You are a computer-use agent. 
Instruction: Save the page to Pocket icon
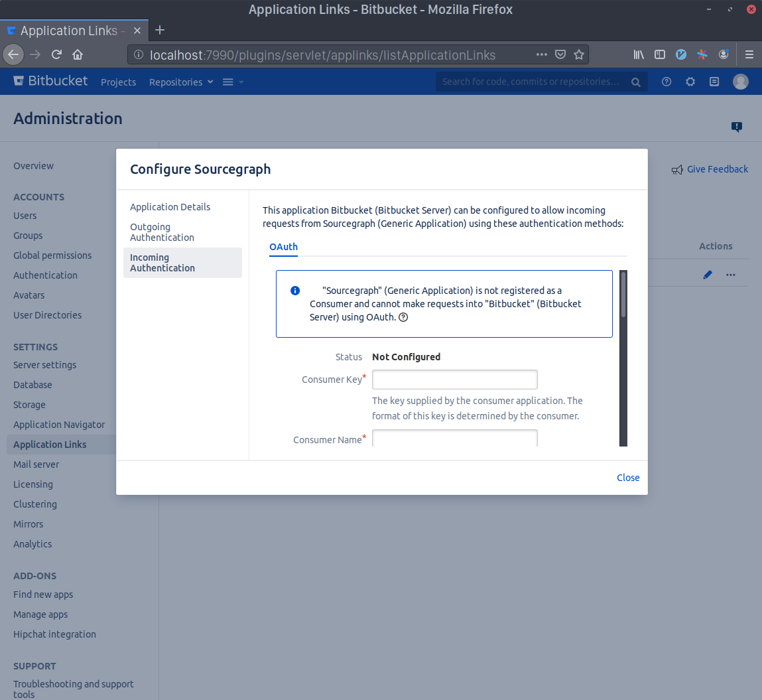tap(560, 54)
